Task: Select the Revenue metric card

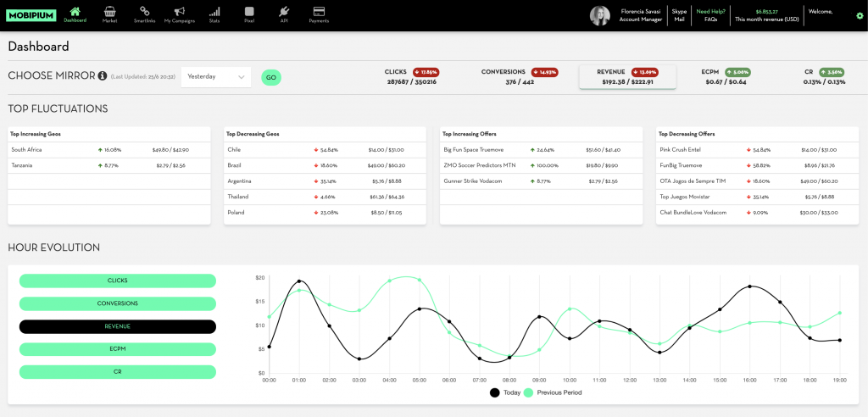Action: click(x=627, y=77)
